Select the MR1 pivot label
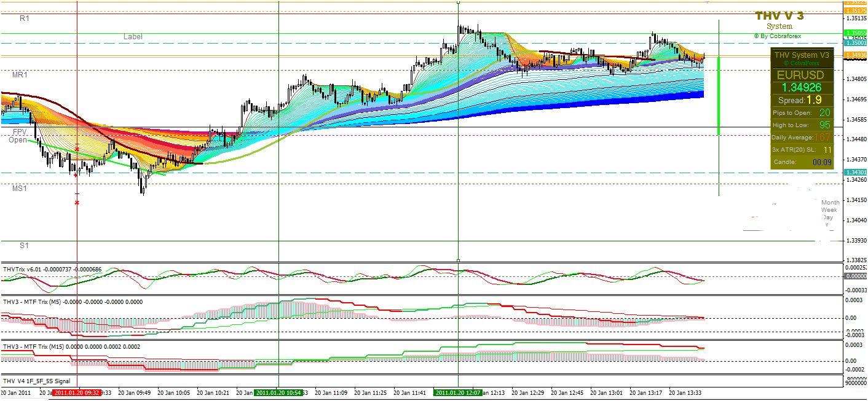The width and height of the screenshot is (868, 401). click(x=20, y=74)
